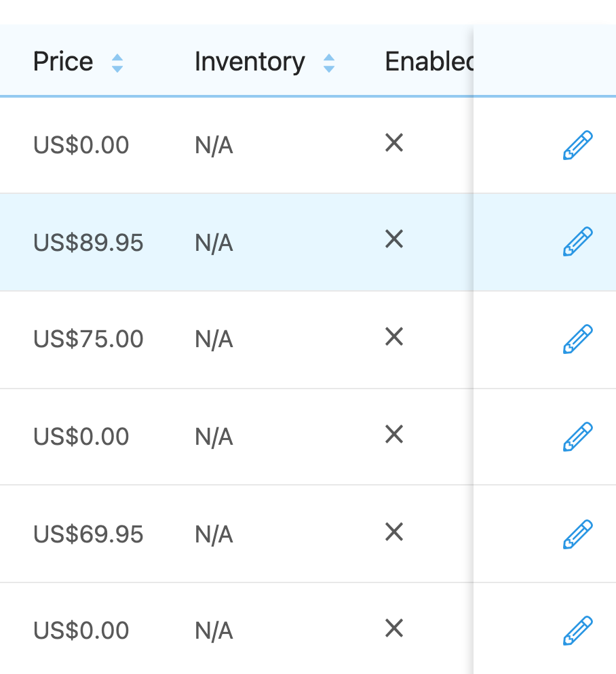The width and height of the screenshot is (616, 674).
Task: Click the edit pencil for the US$89.95 row
Action: click(x=577, y=241)
